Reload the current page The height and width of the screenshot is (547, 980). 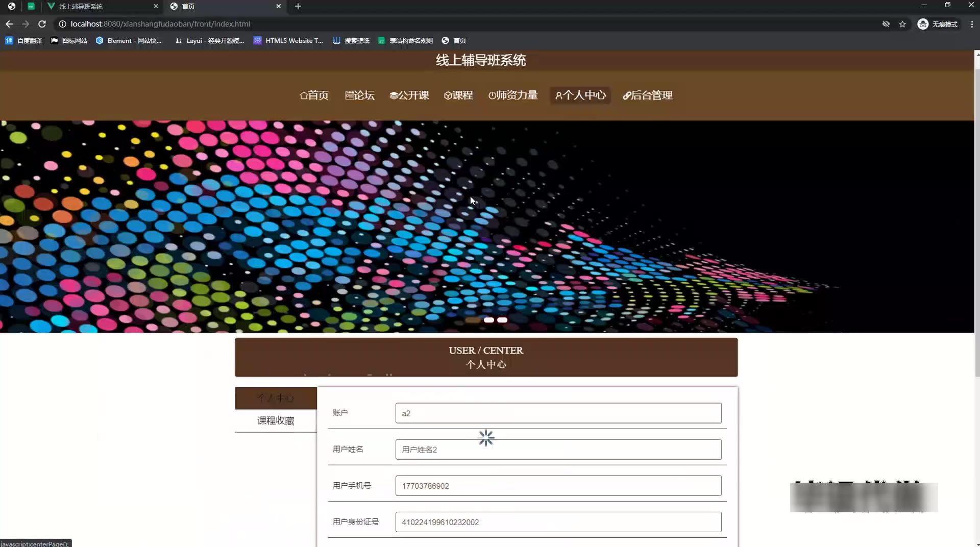(x=42, y=24)
